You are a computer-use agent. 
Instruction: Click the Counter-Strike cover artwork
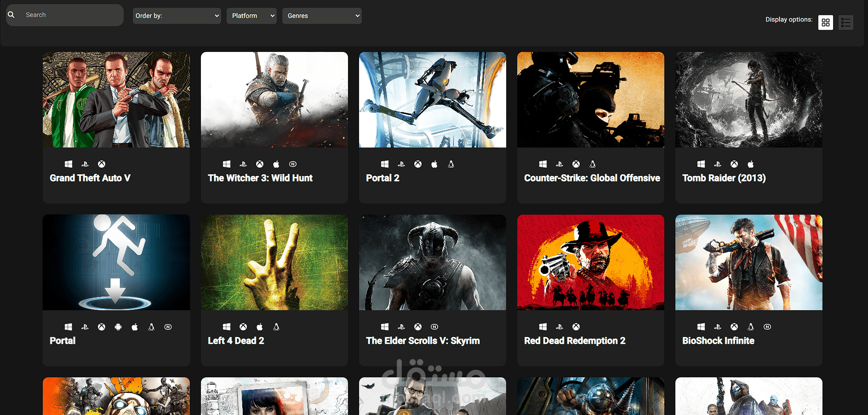coord(591,100)
